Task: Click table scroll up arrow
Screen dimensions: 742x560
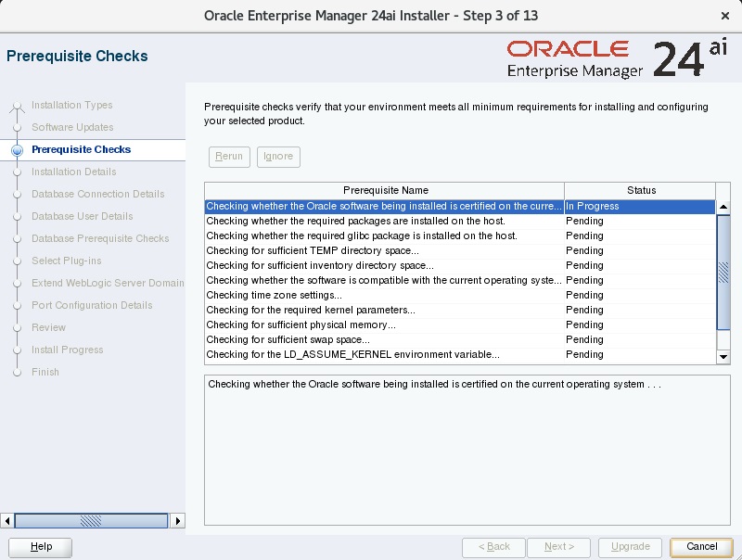Action: 723,207
